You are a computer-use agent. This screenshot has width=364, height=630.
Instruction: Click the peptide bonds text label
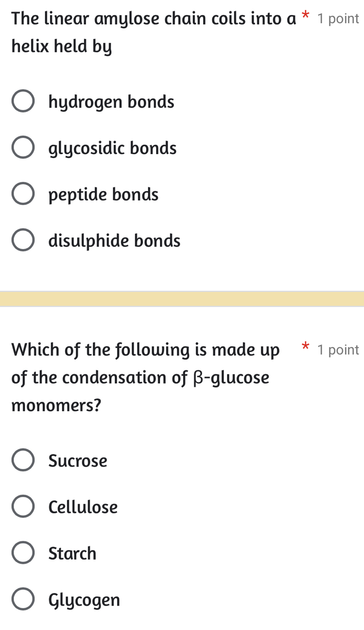pos(103,194)
